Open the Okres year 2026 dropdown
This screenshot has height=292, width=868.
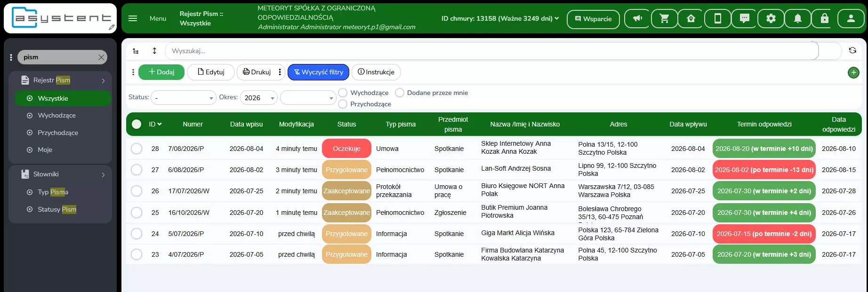[x=259, y=98]
